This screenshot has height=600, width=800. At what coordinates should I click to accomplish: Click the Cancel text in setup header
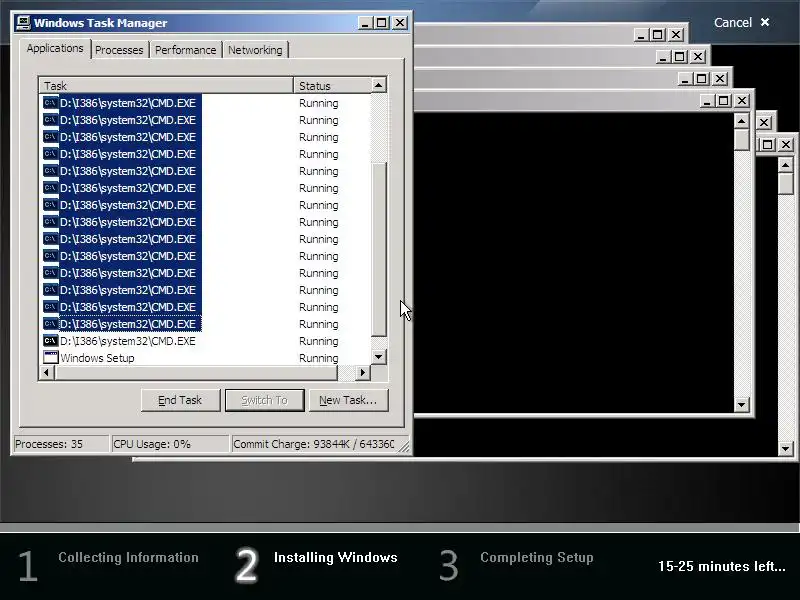point(733,22)
